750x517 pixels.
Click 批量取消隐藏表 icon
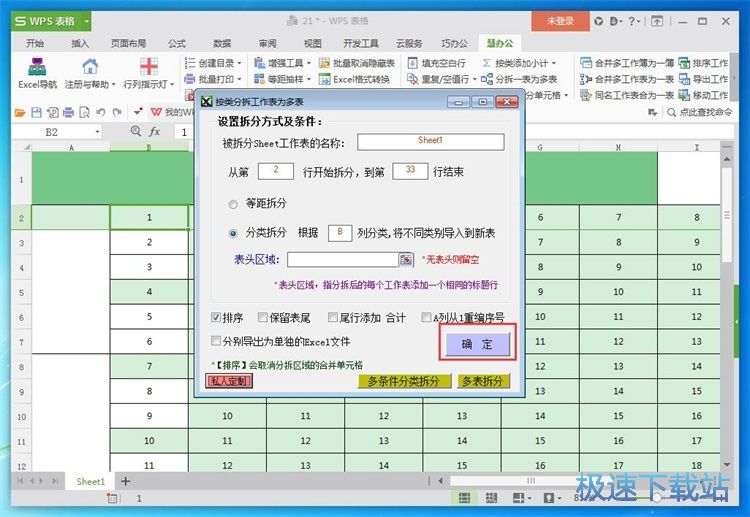coord(324,63)
